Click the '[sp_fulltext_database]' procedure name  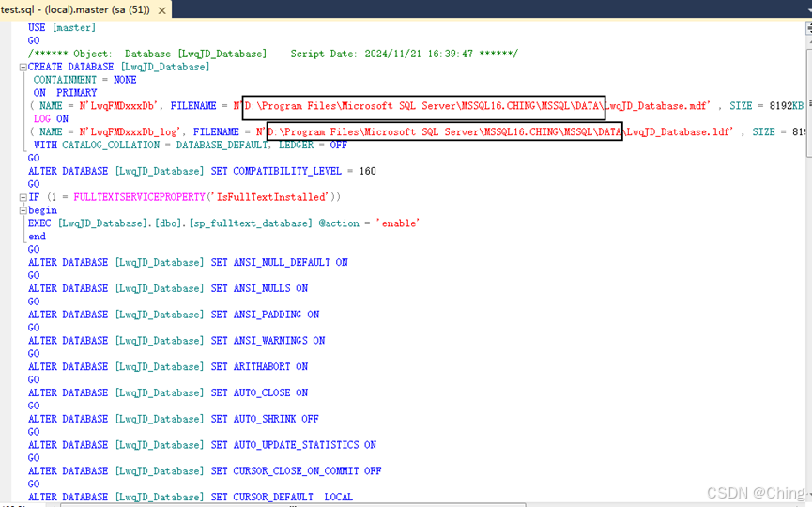click(251, 223)
